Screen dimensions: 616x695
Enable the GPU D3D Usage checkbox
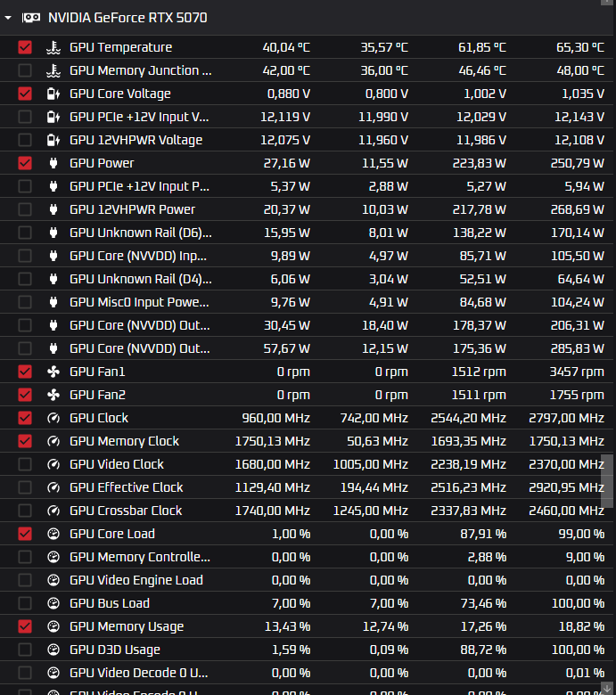(25, 650)
